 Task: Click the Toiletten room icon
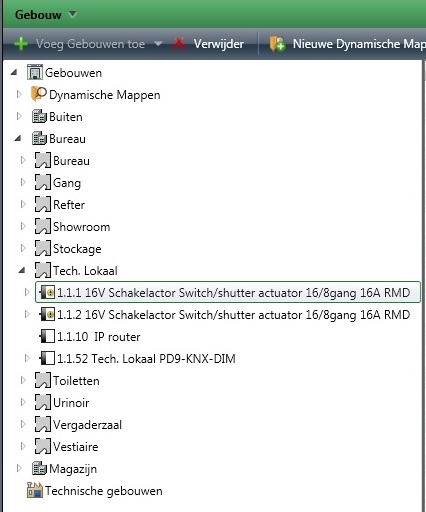click(x=43, y=380)
